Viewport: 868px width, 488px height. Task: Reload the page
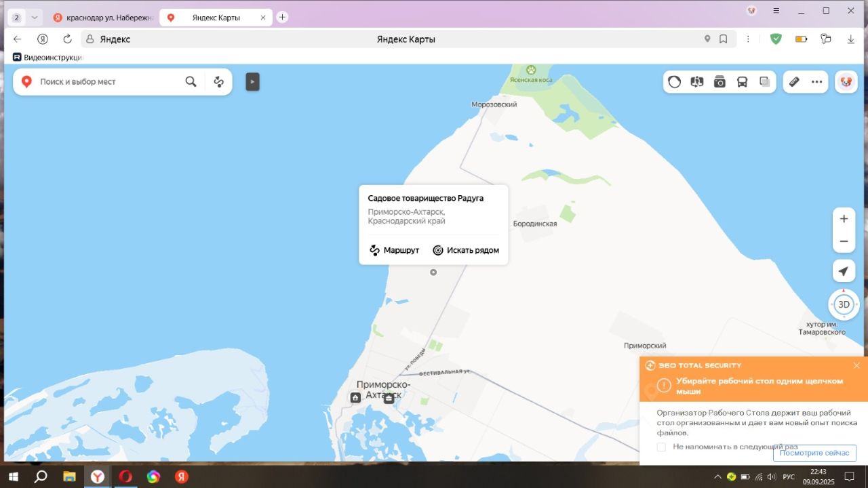67,39
